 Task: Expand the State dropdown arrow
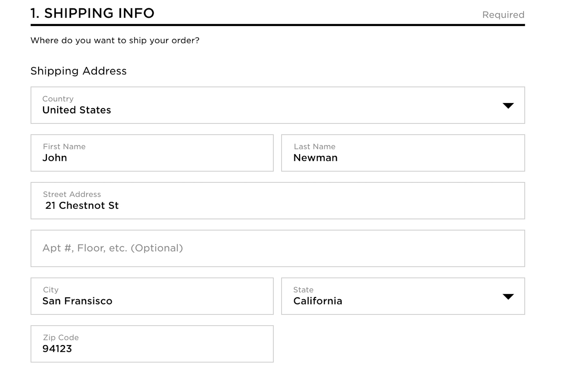click(x=508, y=296)
